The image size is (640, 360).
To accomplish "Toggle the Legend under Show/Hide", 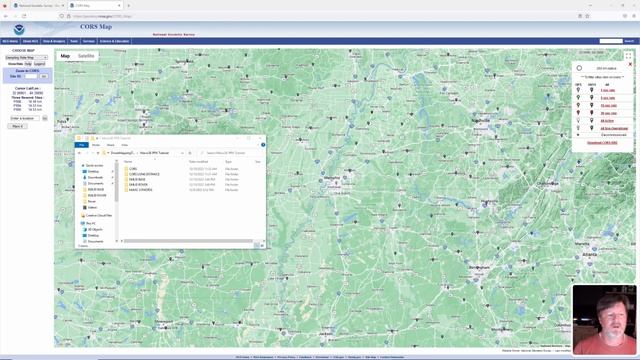I will pos(40,64).
